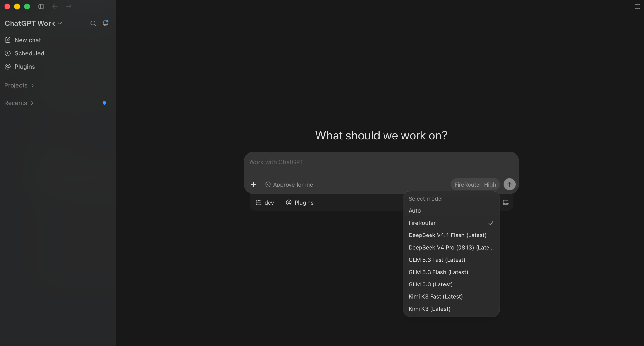Select the dev folder chip
The image size is (644, 346).
(265, 203)
